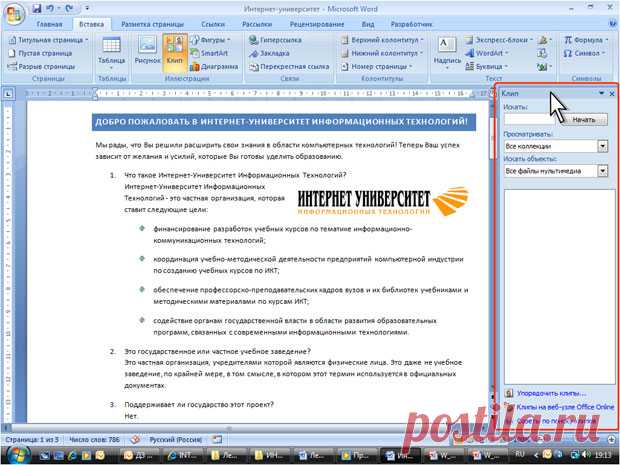Click into the Искать search field

tap(530, 119)
